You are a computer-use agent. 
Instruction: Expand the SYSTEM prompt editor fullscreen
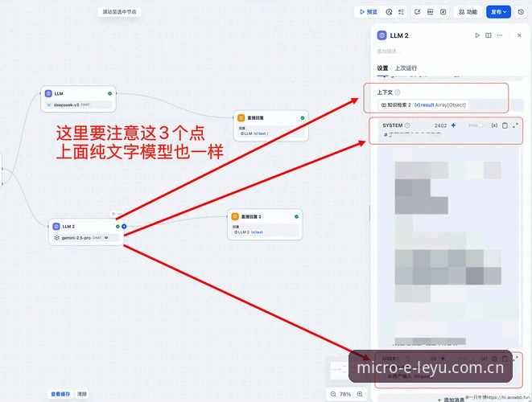(515, 125)
